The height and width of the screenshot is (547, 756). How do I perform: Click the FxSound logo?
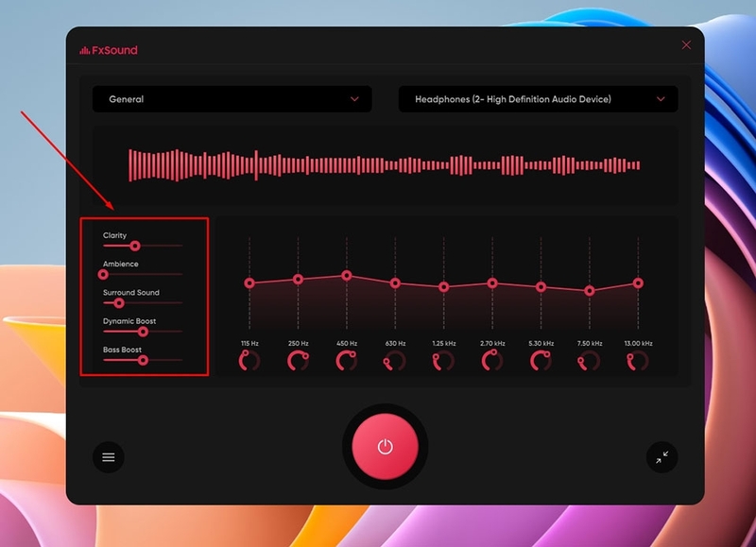pyautogui.click(x=109, y=50)
